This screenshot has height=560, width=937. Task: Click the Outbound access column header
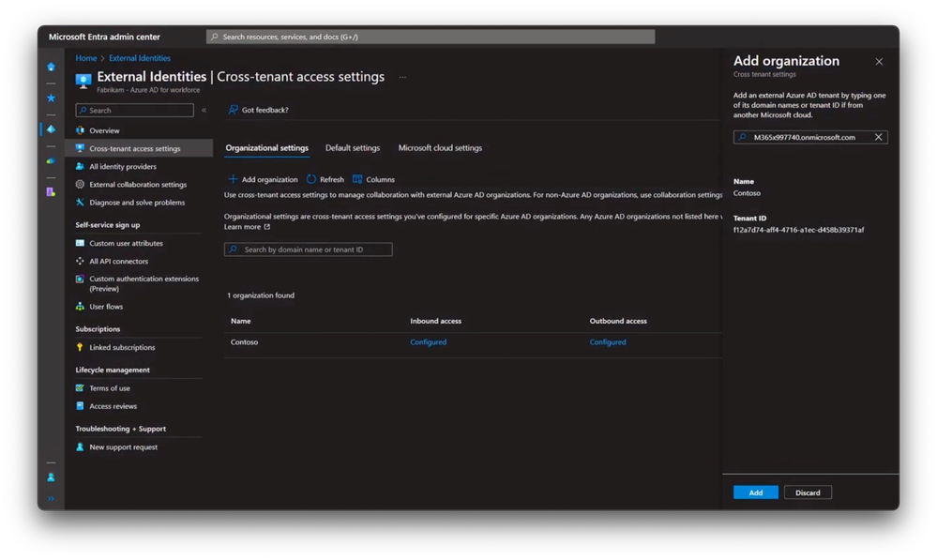click(618, 321)
